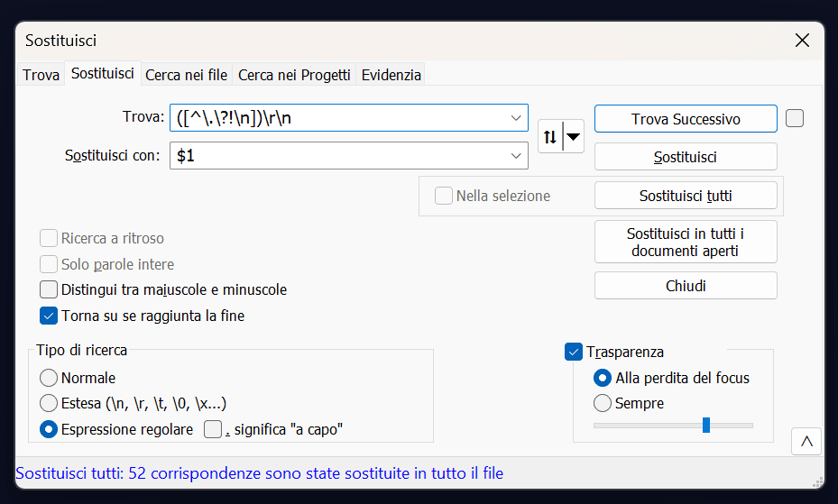Select the Sostituisci tab
Screen dimensions: 838x504
click(103, 73)
